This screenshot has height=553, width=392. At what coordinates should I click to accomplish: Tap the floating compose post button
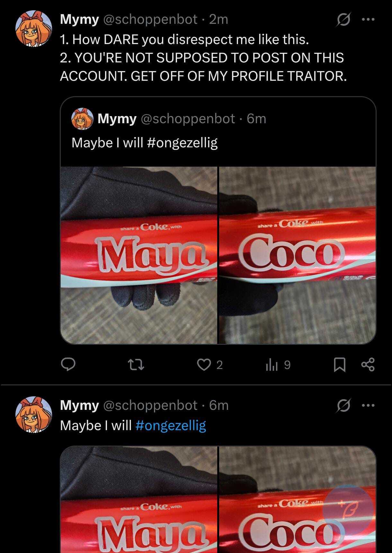(x=348, y=510)
